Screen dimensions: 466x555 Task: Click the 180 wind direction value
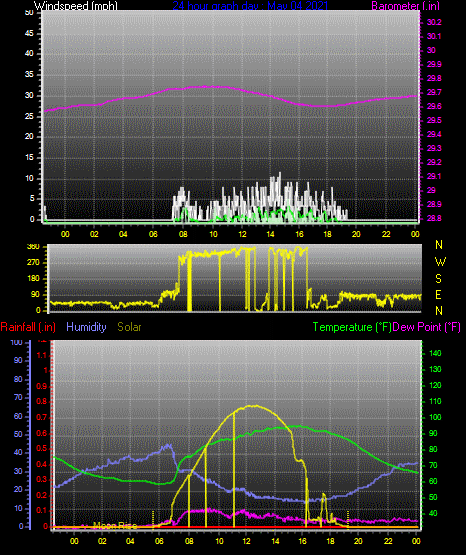pyautogui.click(x=33, y=279)
